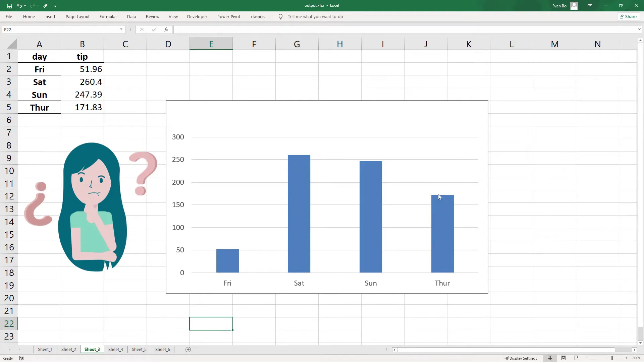644x362 pixels.
Task: Switch back to Normal view in status bar
Action: [550, 358]
